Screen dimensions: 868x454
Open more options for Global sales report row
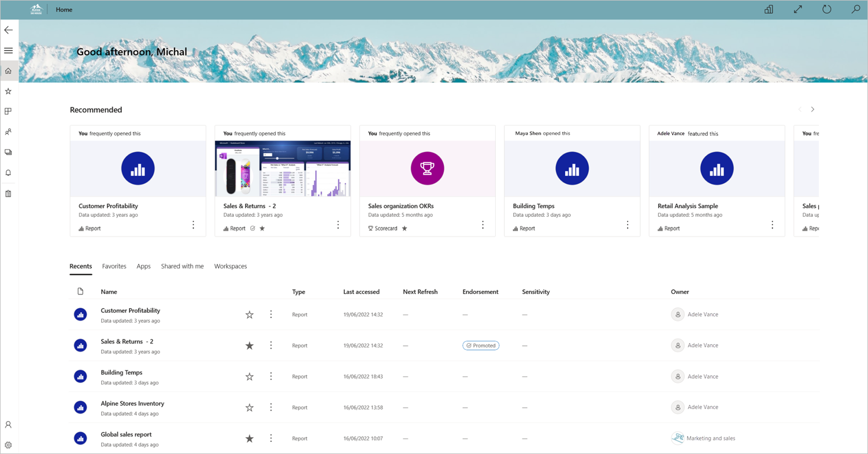(x=270, y=438)
